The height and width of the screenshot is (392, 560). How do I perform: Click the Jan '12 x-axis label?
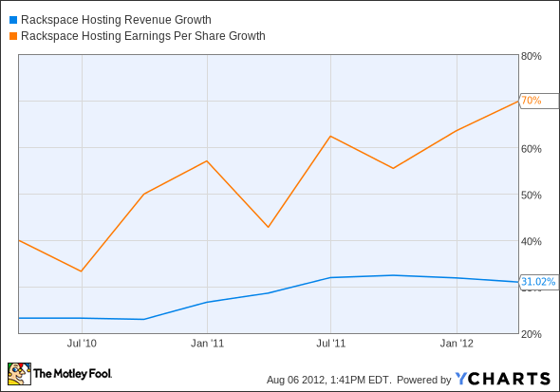(457, 344)
